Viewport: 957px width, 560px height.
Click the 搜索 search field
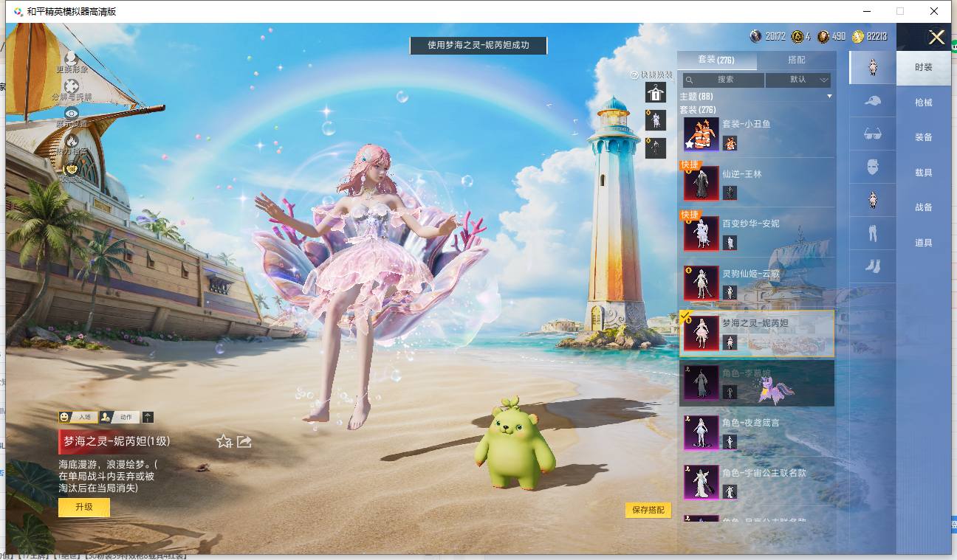click(723, 80)
